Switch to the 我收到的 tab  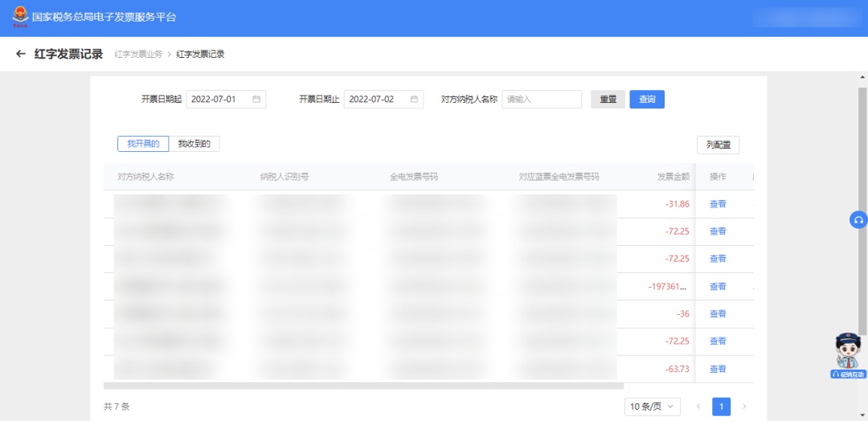pos(194,144)
